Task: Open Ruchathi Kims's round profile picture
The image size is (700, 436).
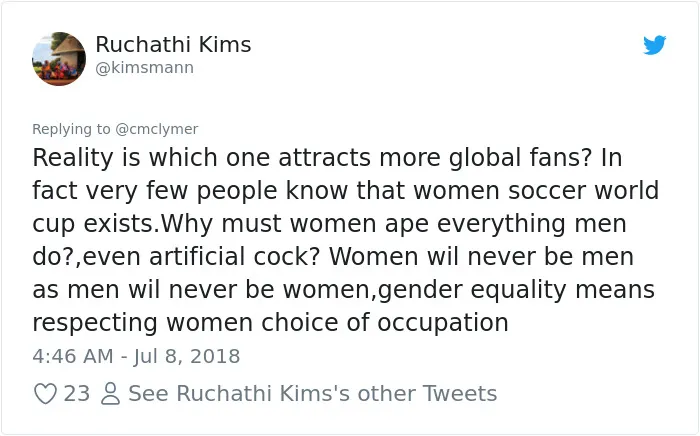Action: [59, 59]
